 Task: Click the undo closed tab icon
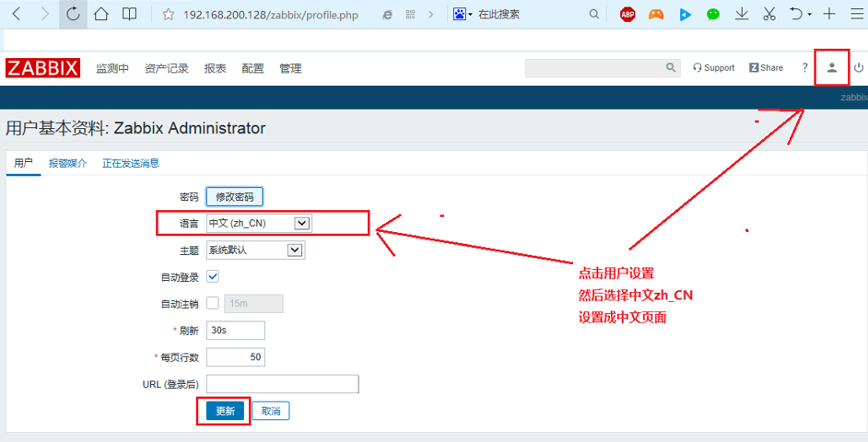click(x=796, y=15)
